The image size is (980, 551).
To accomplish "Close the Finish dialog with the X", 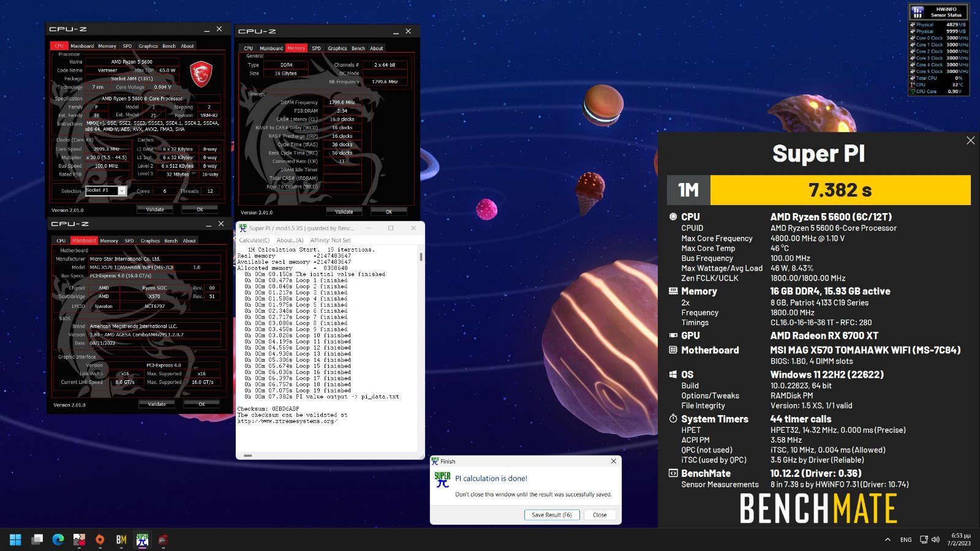I will pyautogui.click(x=614, y=461).
